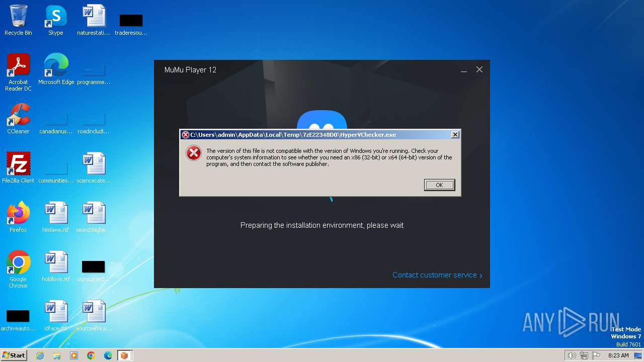The image size is (644, 362).
Task: Open Internet Explorer from the taskbar
Action: (40, 355)
